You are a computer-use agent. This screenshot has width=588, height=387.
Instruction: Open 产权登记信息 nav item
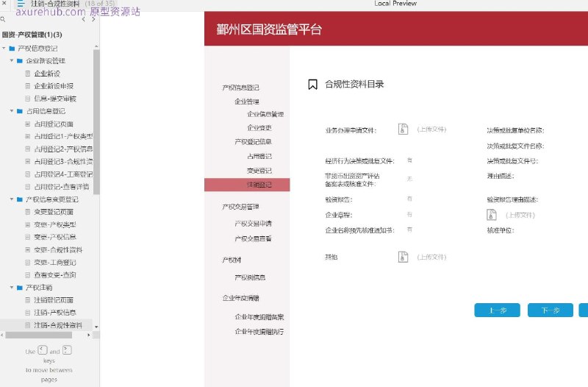253,141
